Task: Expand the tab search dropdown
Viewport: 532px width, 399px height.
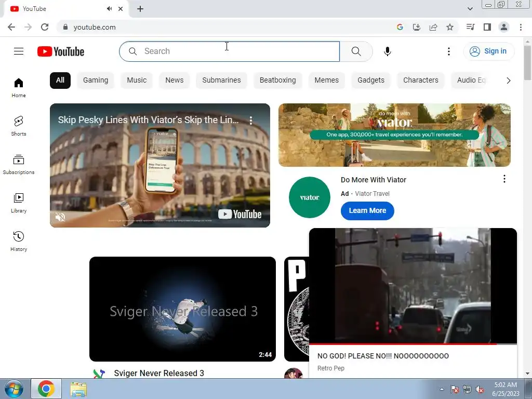Action: 470,9
